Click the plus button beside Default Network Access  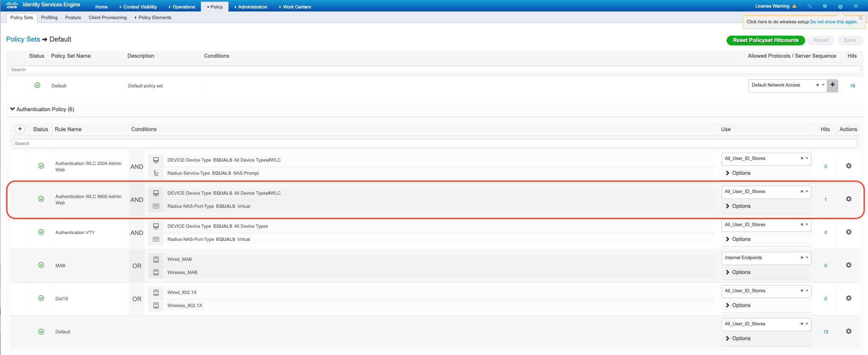[832, 85]
